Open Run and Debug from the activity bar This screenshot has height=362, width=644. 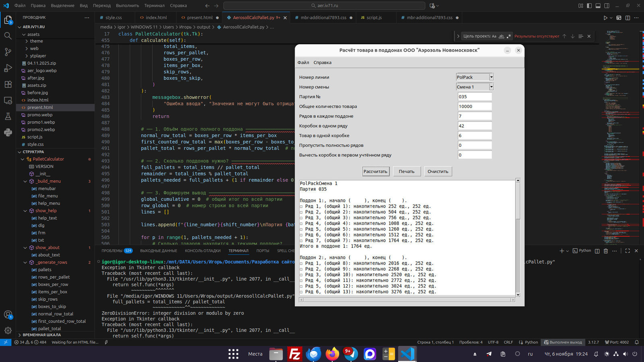[x=8, y=68]
